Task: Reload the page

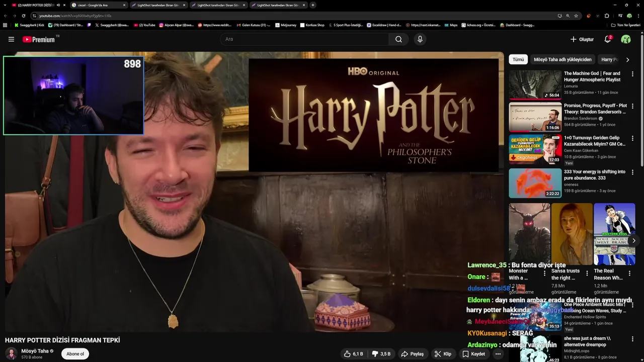Action: (x=25, y=16)
